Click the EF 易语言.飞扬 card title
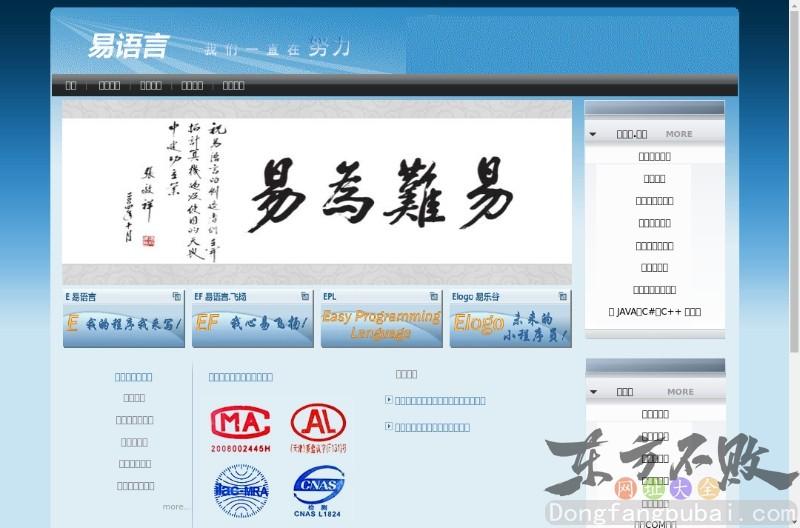This screenshot has width=800, height=528. click(220, 297)
